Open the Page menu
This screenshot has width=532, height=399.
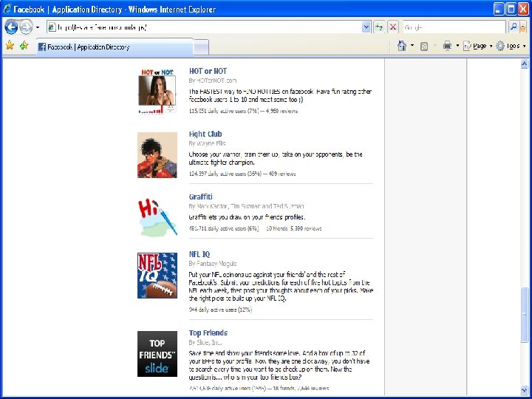point(478,46)
